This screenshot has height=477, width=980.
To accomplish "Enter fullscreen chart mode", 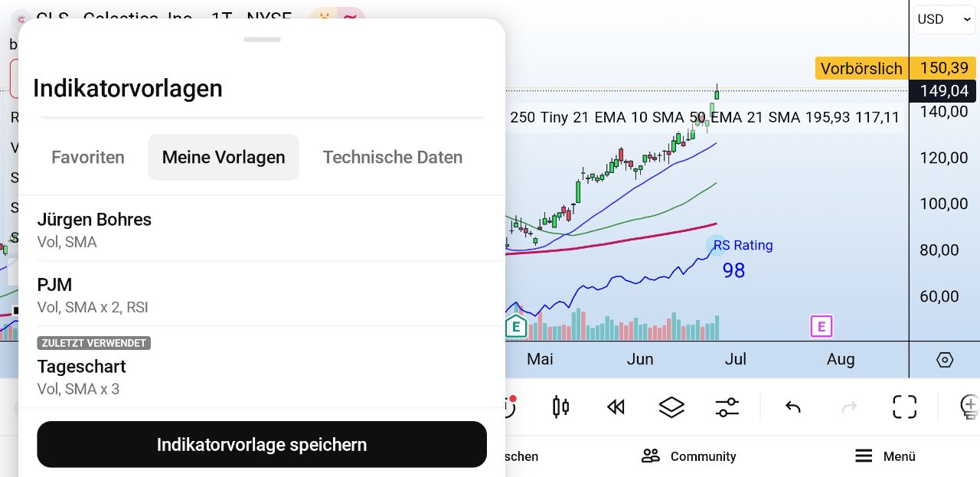I will click(x=904, y=407).
